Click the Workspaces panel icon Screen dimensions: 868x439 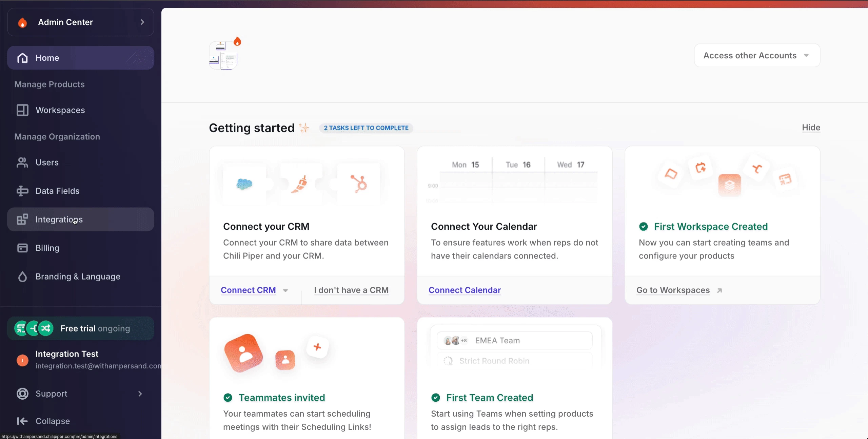pos(22,110)
